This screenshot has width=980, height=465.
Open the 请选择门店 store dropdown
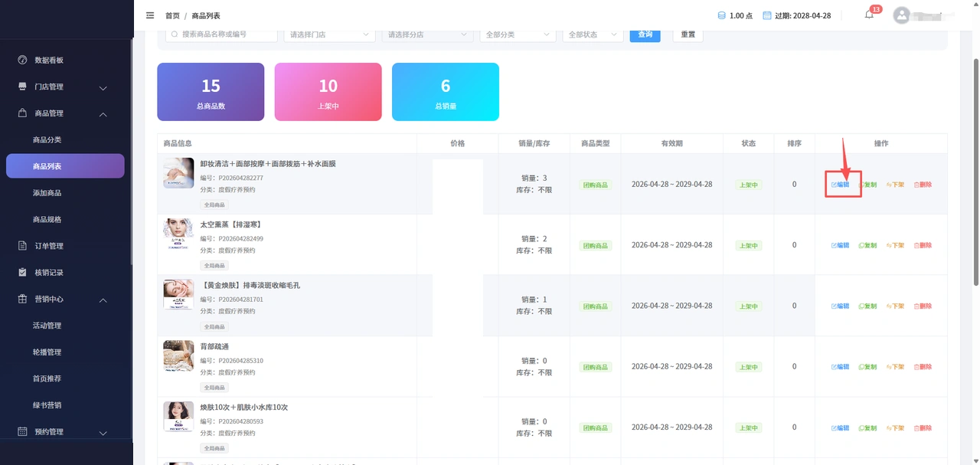pyautogui.click(x=329, y=34)
